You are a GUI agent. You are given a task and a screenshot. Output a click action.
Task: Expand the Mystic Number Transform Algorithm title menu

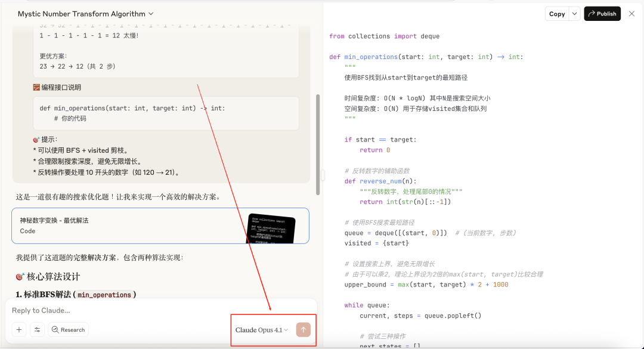pos(85,14)
